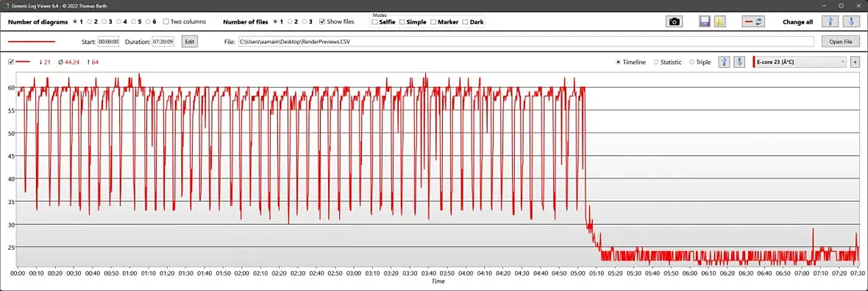Click the file path input field
Viewport: 868px width, 291px height.
tap(526, 41)
